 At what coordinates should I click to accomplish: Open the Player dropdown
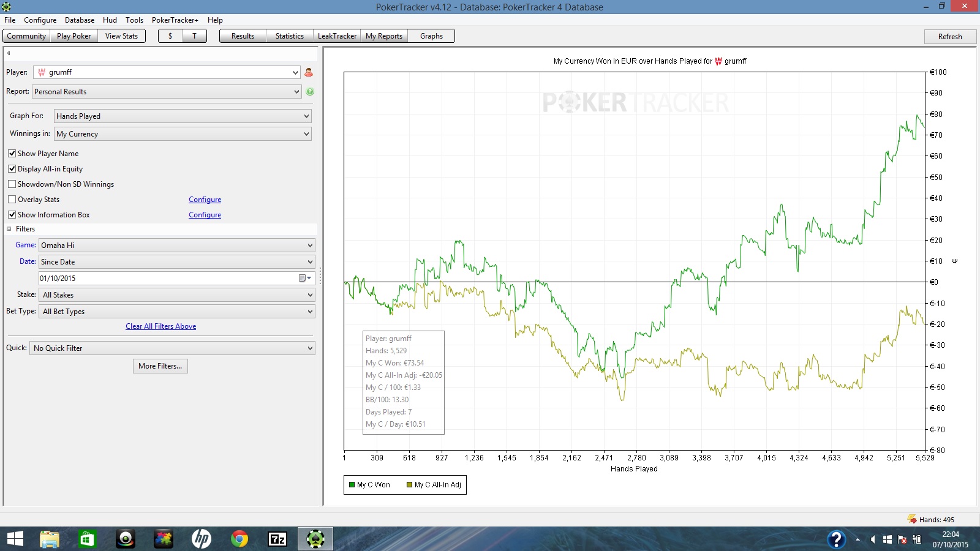click(167, 72)
